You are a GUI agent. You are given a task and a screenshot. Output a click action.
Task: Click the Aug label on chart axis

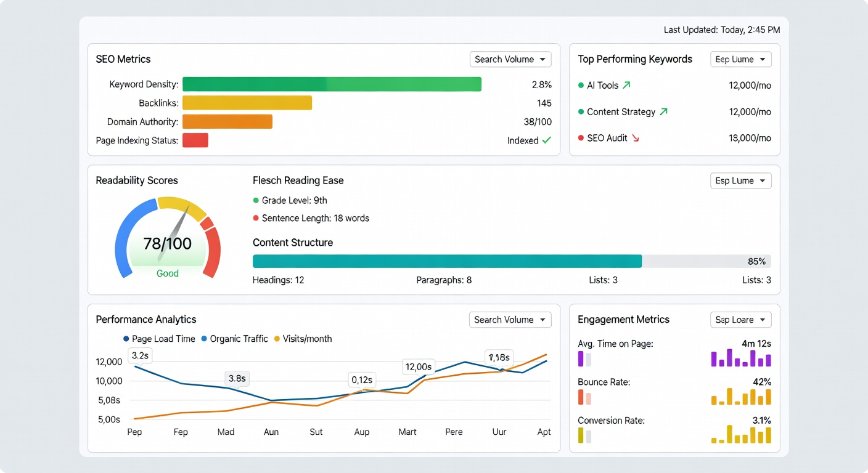362,432
